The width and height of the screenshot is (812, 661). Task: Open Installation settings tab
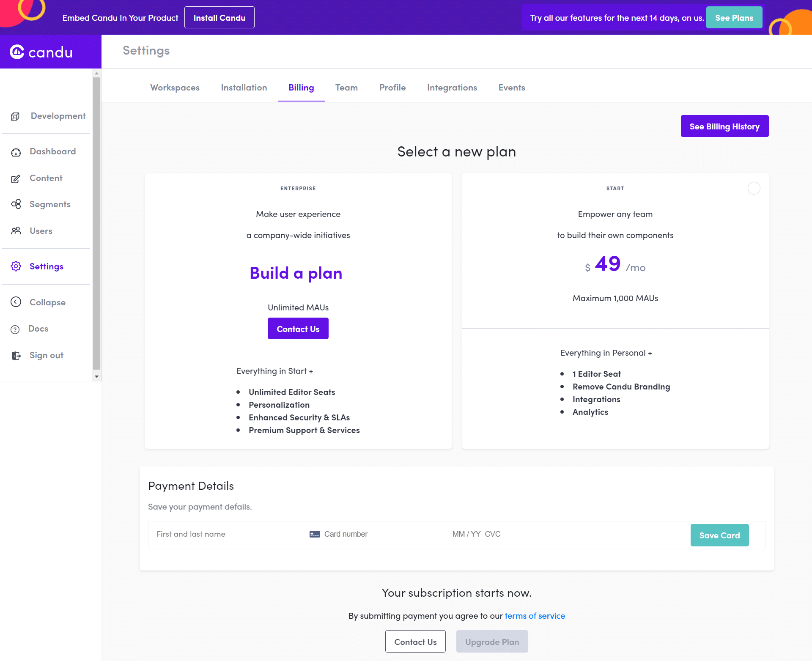(244, 86)
